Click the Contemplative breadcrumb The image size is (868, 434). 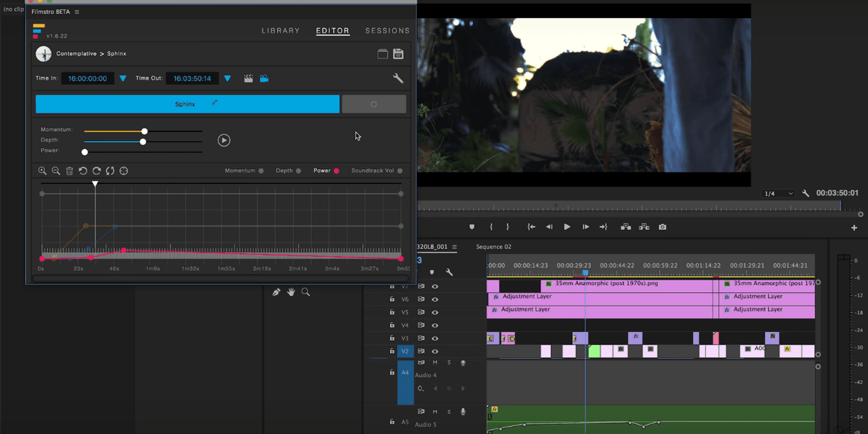point(77,54)
